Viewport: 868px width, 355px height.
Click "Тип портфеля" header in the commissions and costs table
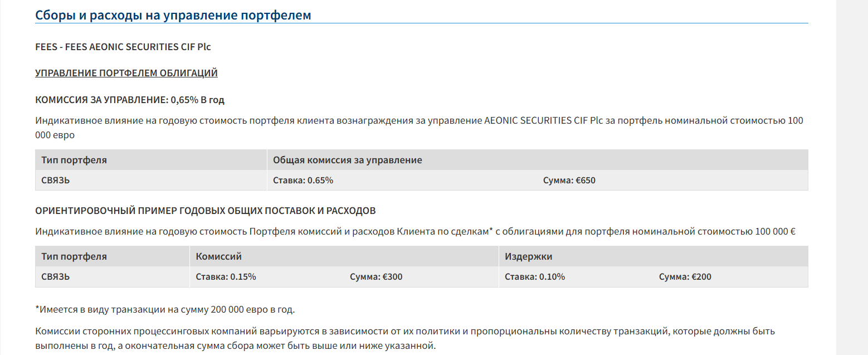[74, 257]
